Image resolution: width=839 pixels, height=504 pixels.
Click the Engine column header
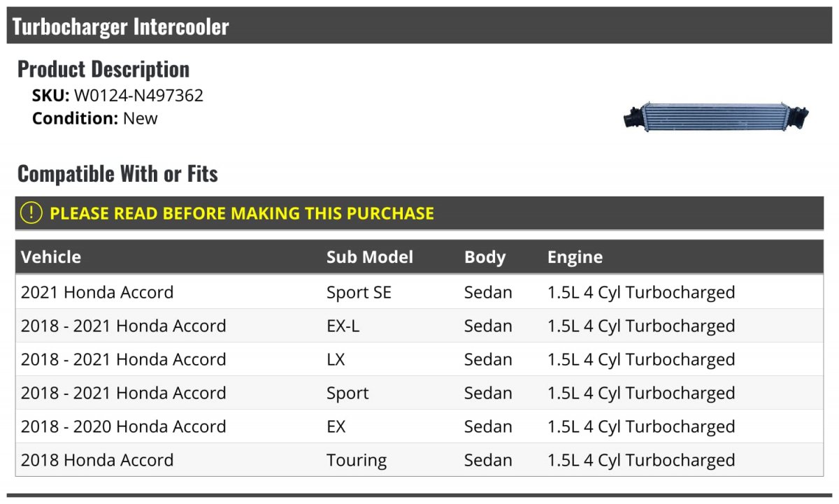tap(575, 257)
